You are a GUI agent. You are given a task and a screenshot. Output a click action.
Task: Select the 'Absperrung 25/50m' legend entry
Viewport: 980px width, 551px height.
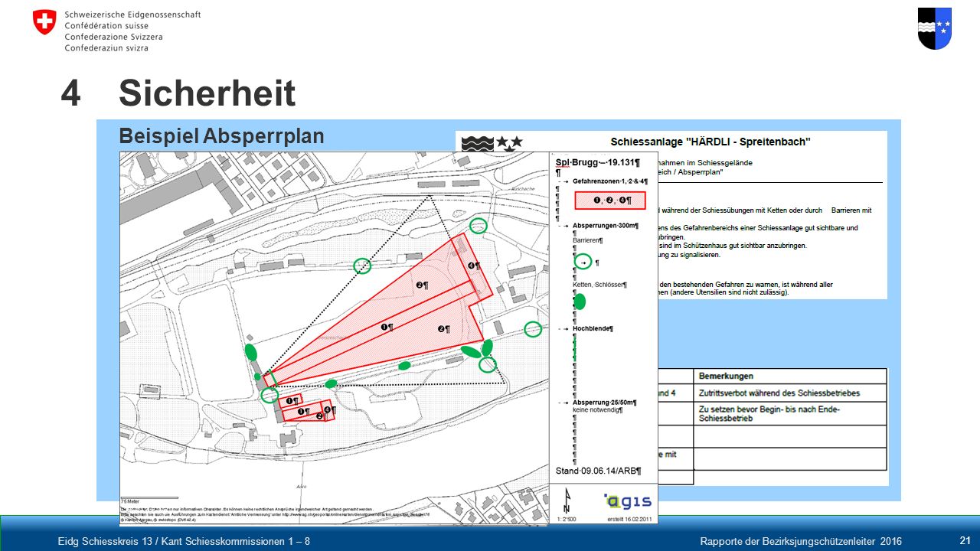tap(605, 402)
